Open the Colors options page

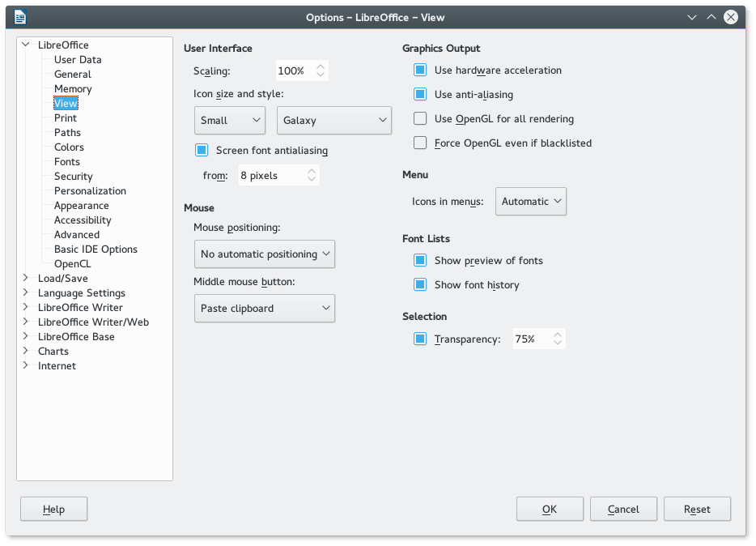coord(69,147)
